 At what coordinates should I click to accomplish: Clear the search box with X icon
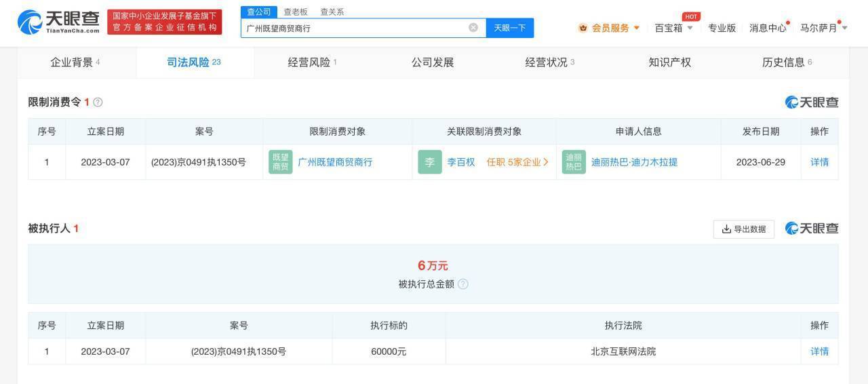click(473, 28)
